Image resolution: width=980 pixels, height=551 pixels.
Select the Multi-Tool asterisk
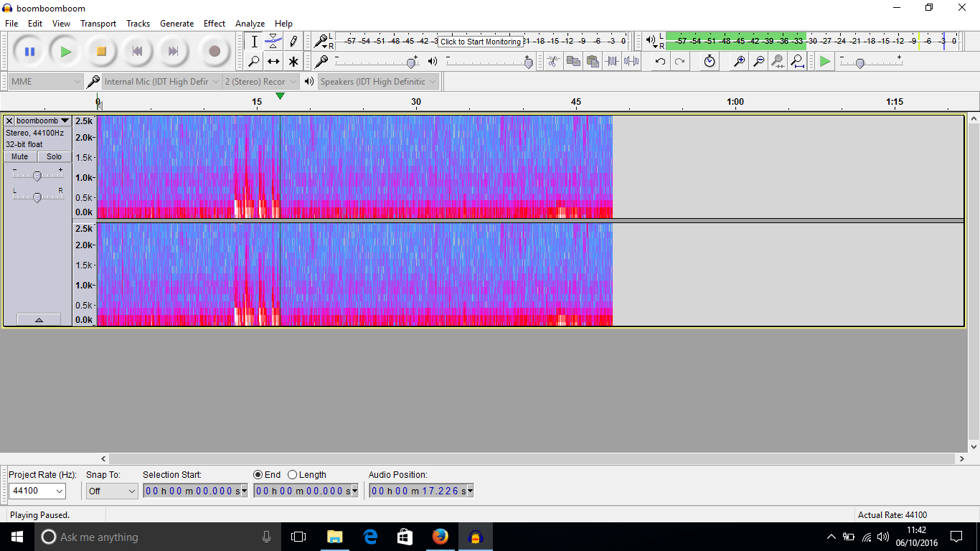pos(293,61)
